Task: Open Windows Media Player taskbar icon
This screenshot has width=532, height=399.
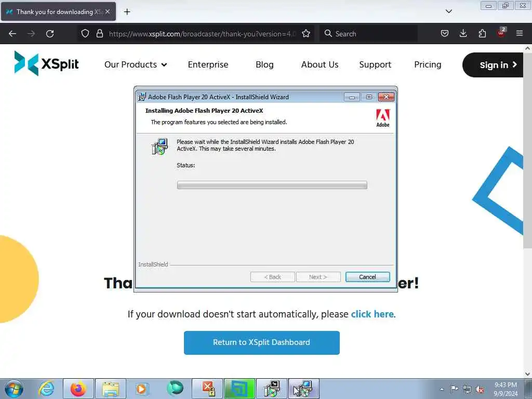Action: 142,389
